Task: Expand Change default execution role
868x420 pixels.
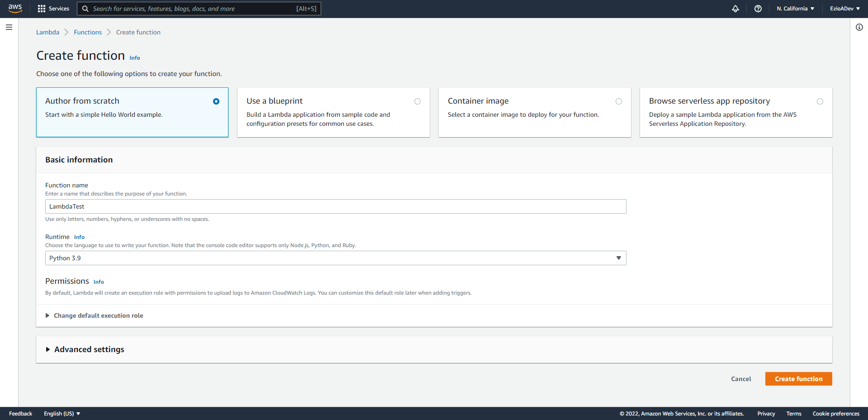Action: click(x=94, y=315)
